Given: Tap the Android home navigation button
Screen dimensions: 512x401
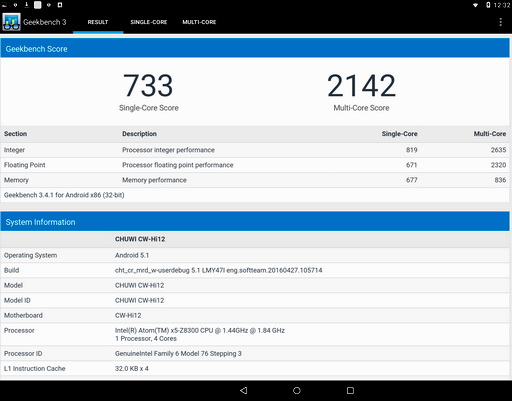Looking at the screenshot, I should click(x=297, y=390).
